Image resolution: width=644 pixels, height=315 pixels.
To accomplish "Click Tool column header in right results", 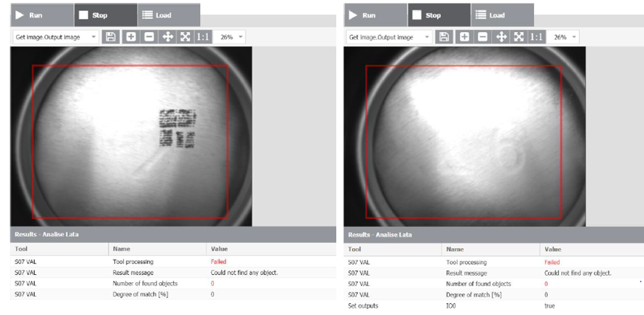I will 393,250.
